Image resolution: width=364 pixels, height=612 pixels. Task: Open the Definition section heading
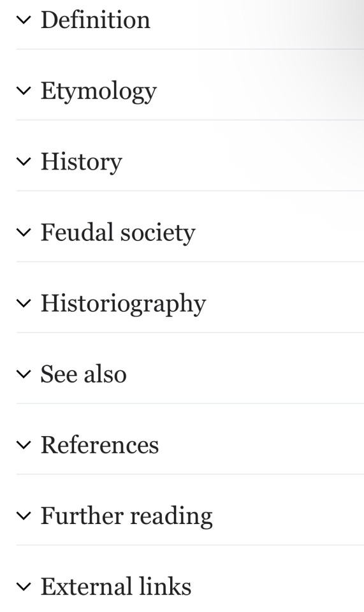coord(96,20)
